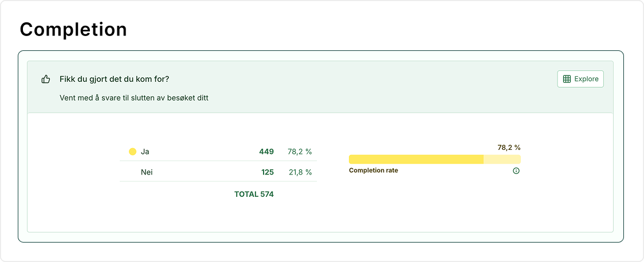Click the 78,2 % value in Ja row
The height and width of the screenshot is (262, 644).
coord(300,152)
